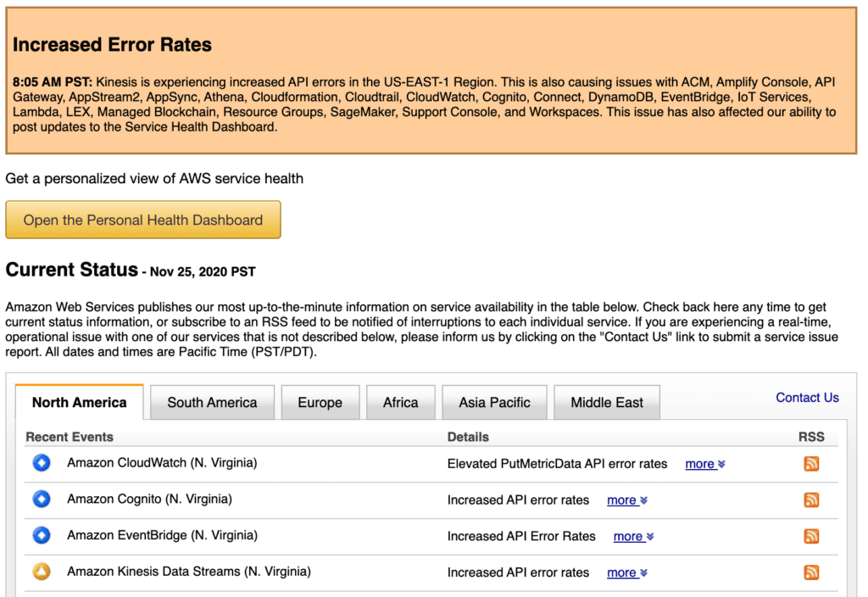Expand more details for Amazon EventBridge errors
868x597 pixels.
pos(633,536)
